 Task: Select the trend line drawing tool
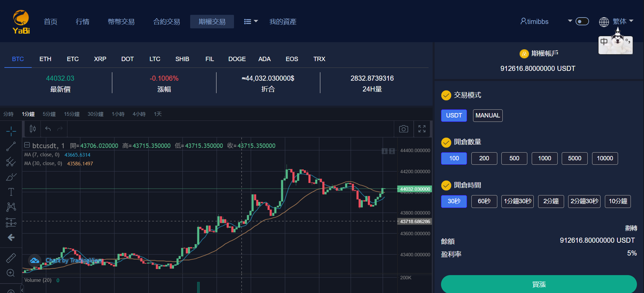pos(11,146)
